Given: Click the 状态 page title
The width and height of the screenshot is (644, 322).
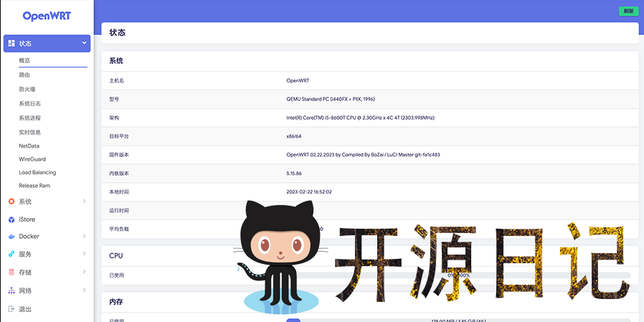Looking at the screenshot, I should click(118, 32).
